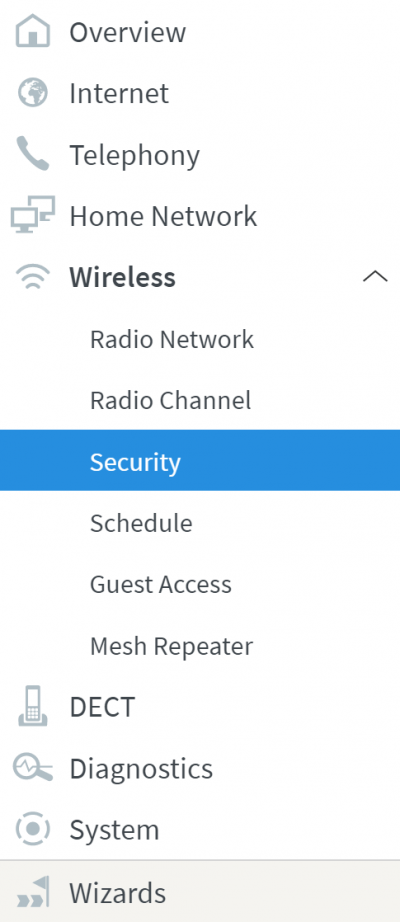Click the house icon for Overview

point(33,31)
